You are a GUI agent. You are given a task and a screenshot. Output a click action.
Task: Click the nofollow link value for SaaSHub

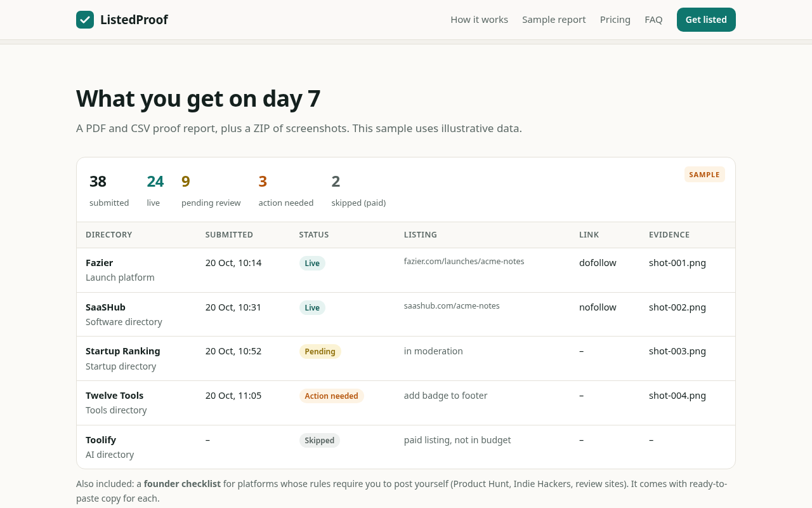coord(598,307)
